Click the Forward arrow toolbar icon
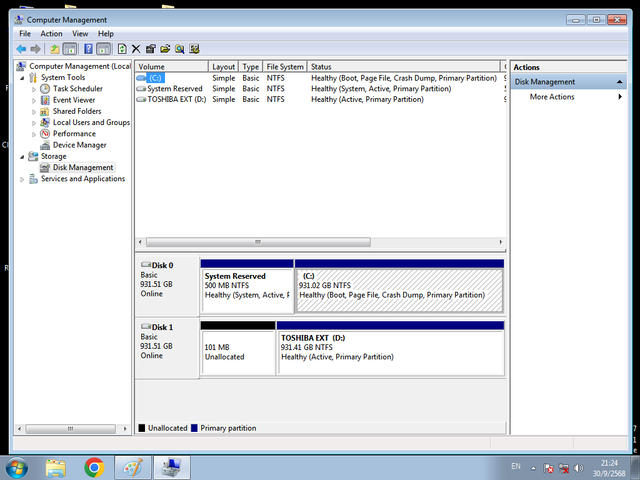This screenshot has width=640, height=480. (36, 49)
